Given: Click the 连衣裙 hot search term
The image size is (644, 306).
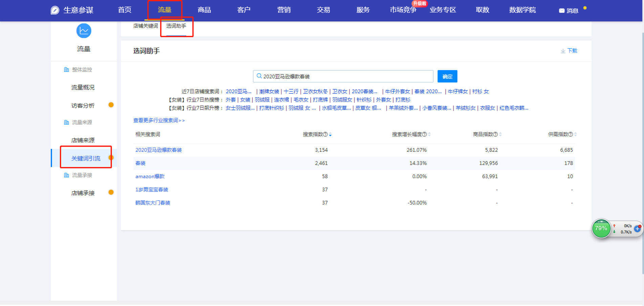Looking at the screenshot, I should tap(282, 100).
